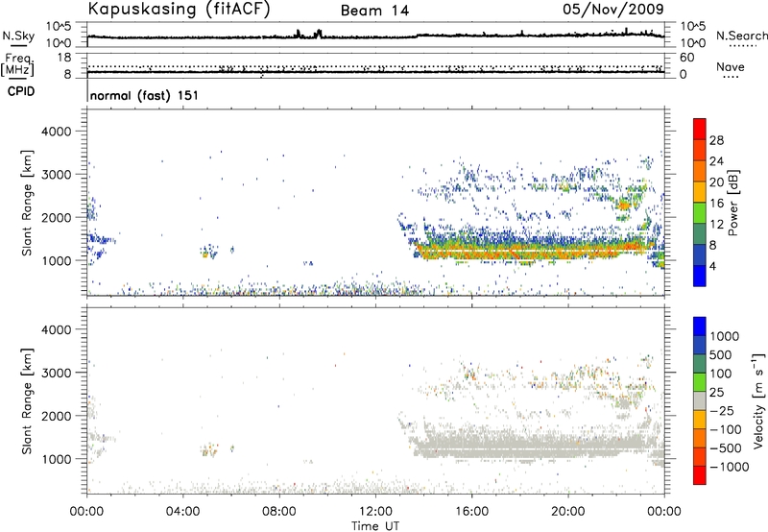Click 2000 on the power panel axis
768x532 pixels.
56,217
